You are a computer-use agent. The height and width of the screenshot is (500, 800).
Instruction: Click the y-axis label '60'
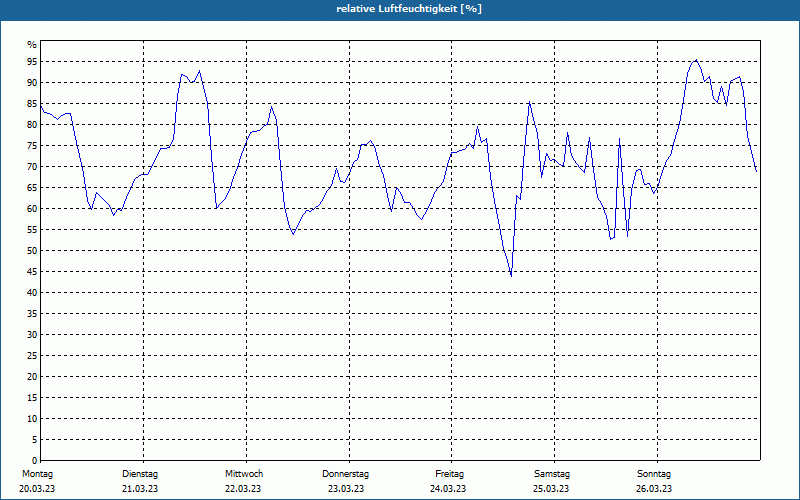click(x=32, y=209)
